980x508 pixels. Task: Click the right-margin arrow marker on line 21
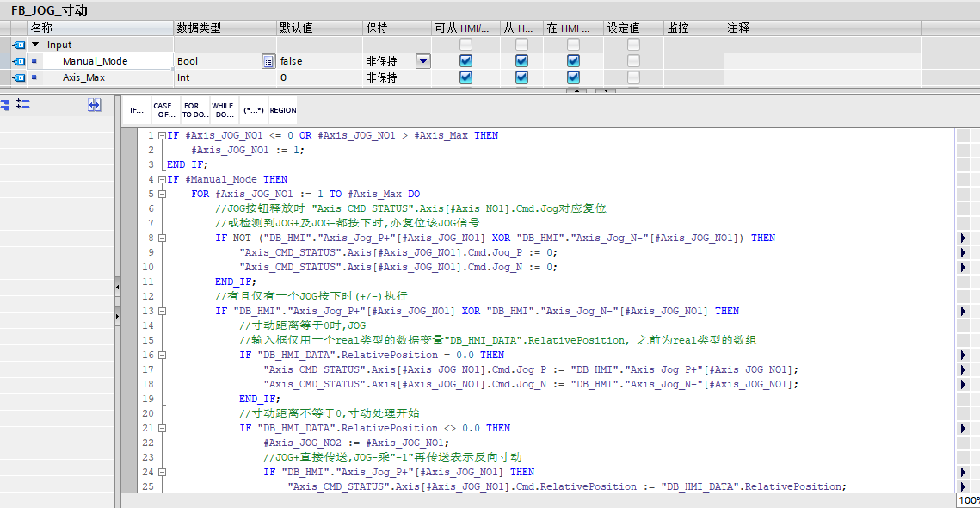(963, 428)
